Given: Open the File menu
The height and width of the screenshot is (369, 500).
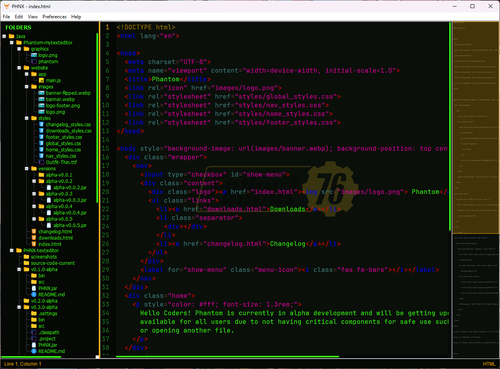Looking at the screenshot, I should click(6, 17).
